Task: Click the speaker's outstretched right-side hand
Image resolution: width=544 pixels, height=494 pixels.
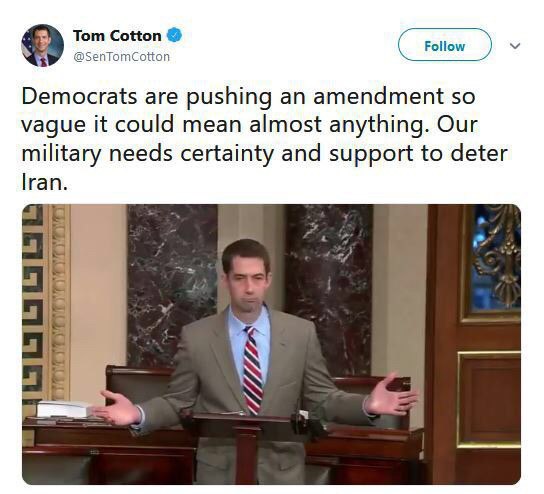Action: pos(391,395)
